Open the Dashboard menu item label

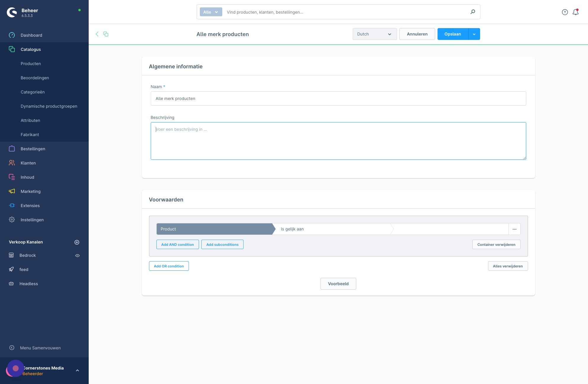[x=31, y=35]
